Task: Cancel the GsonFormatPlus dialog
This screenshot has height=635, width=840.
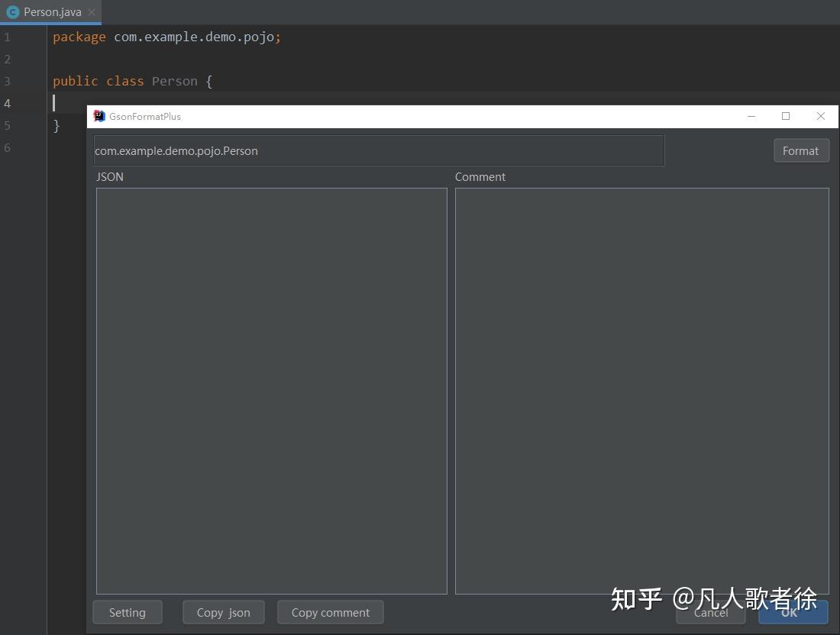Action: click(710, 612)
